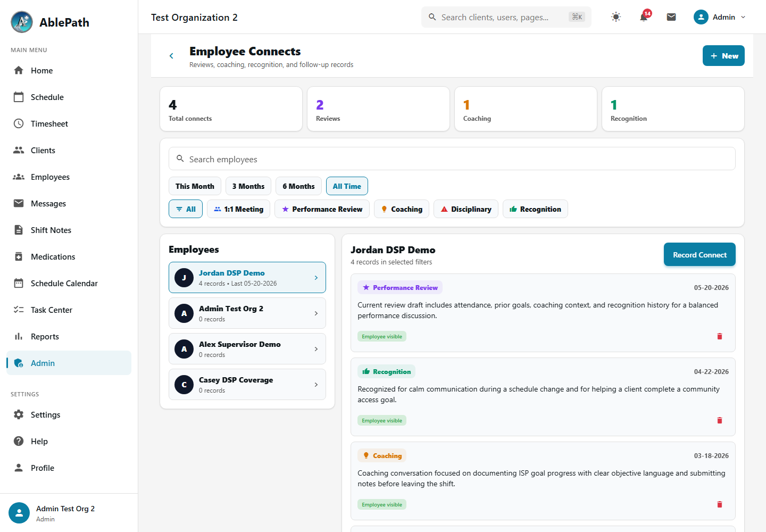Expand the Admin user dropdown menu

(x=720, y=17)
